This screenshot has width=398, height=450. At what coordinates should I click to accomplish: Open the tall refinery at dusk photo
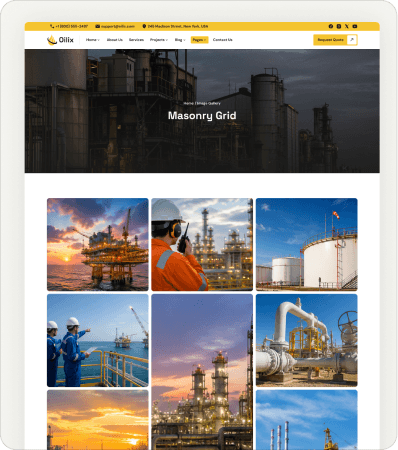[202, 372]
